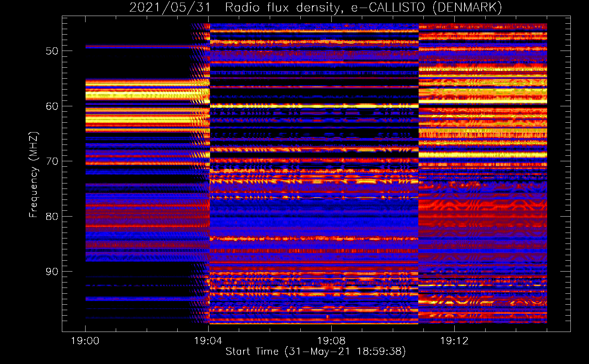Select the 80 MHz frequency axis label

point(52,217)
